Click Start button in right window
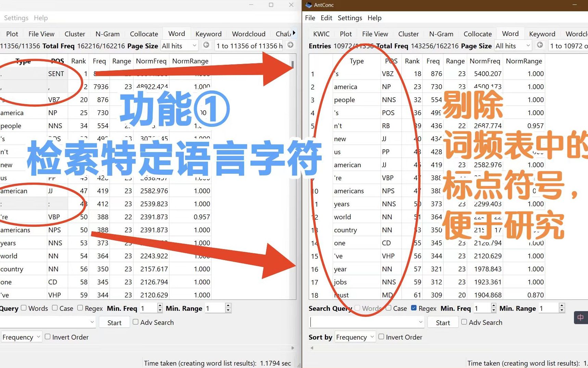The width and height of the screenshot is (588, 368). point(443,322)
